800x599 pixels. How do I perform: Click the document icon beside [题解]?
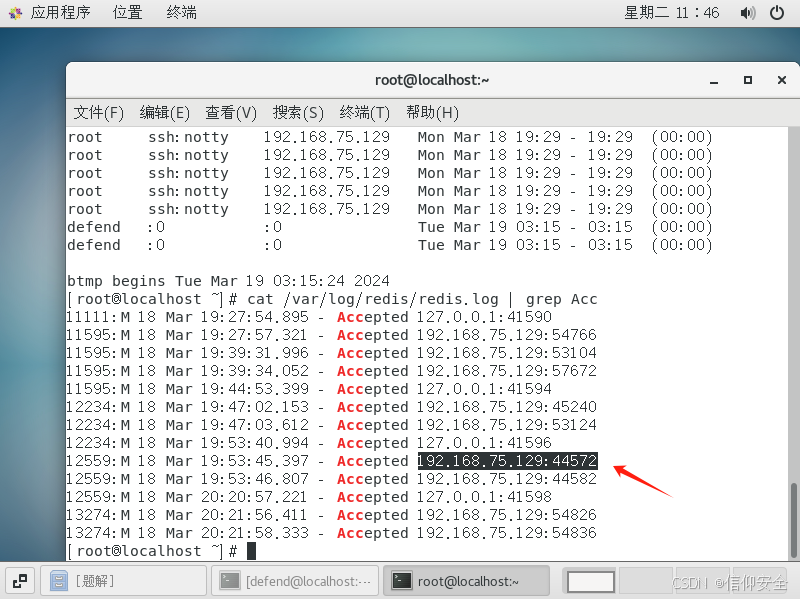(x=59, y=581)
